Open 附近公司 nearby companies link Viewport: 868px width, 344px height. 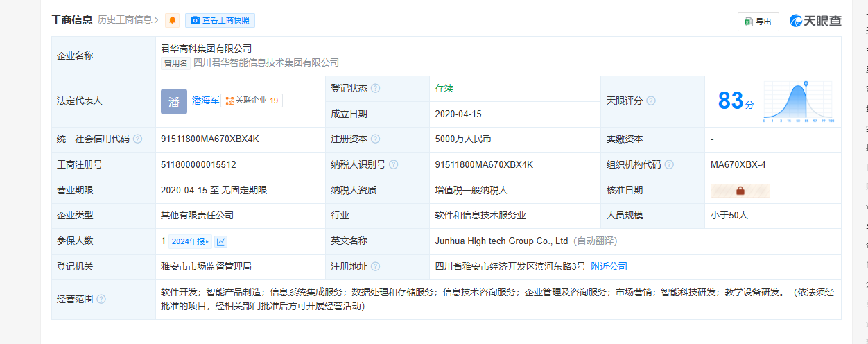[x=609, y=266]
